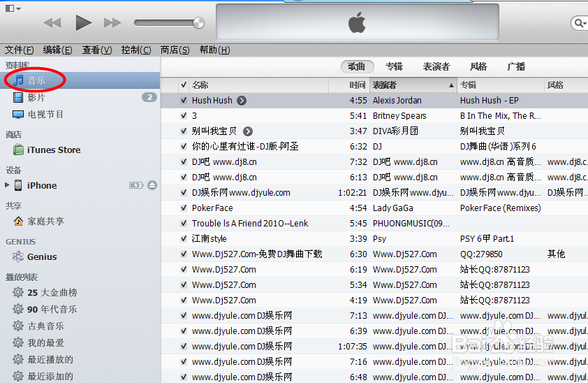Open the 帮助(H) menu
The height and width of the screenshot is (383, 588).
pos(214,50)
